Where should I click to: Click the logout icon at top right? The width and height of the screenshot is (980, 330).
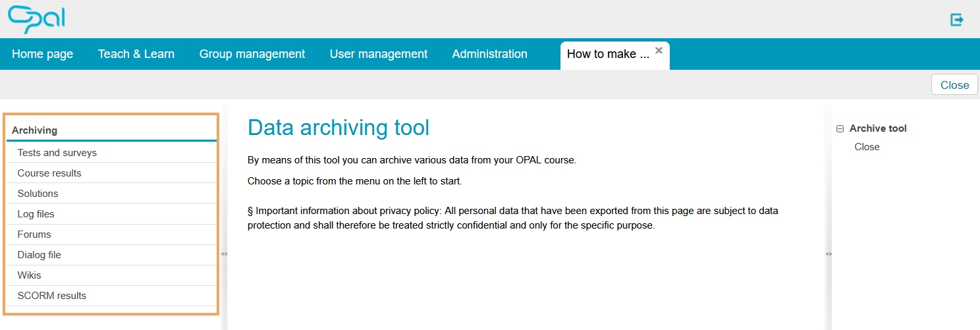point(957,20)
